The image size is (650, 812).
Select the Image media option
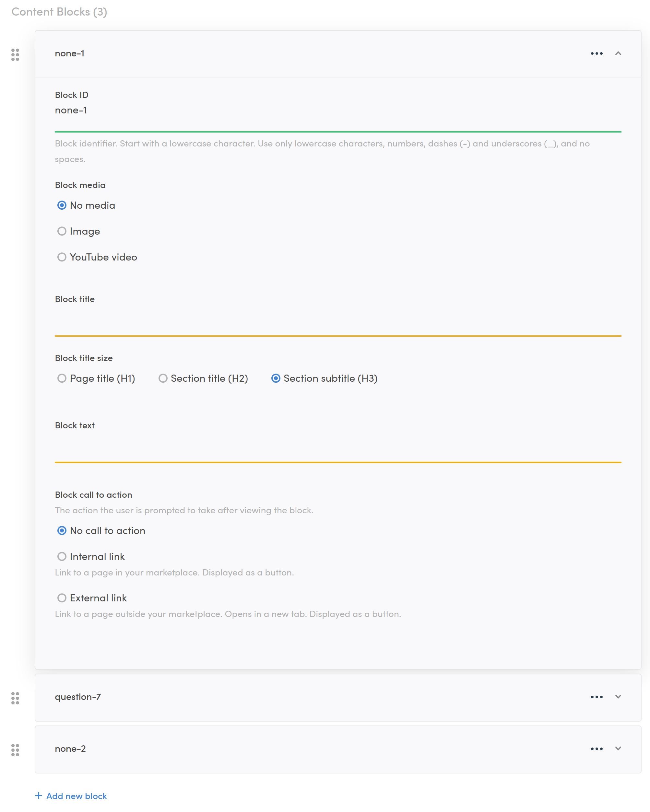[x=62, y=231]
